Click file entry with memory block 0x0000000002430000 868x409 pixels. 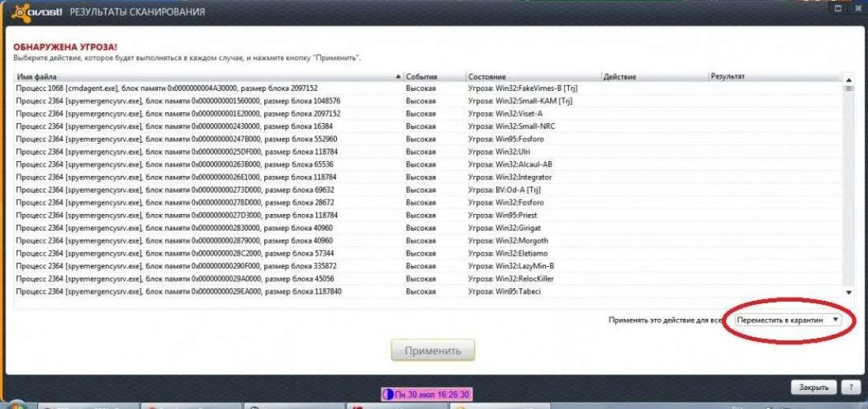174,126
